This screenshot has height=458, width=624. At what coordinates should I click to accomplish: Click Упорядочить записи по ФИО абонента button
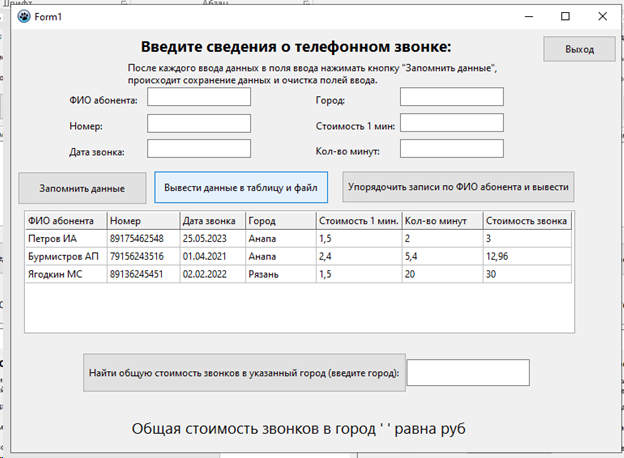(x=458, y=186)
